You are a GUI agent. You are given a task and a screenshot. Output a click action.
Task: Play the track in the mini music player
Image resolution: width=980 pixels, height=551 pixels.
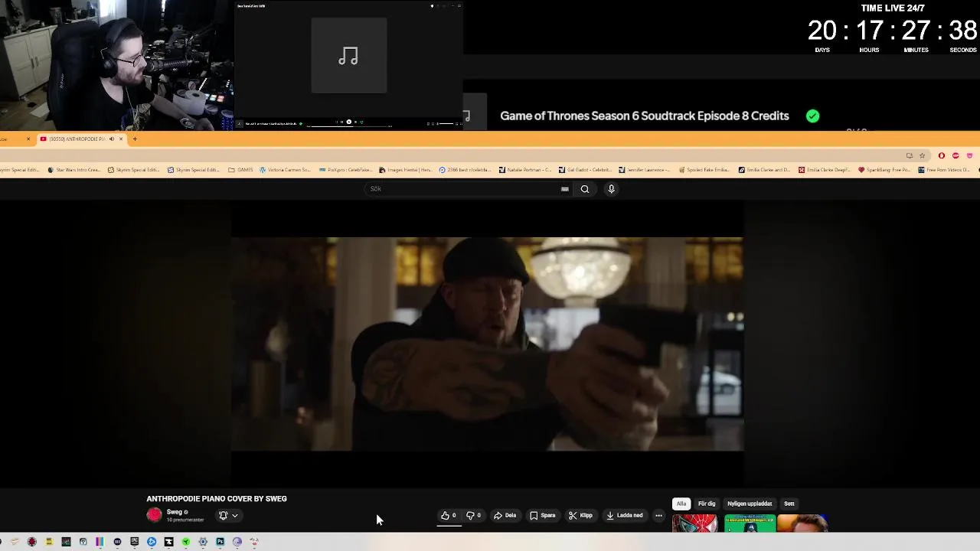coord(348,122)
